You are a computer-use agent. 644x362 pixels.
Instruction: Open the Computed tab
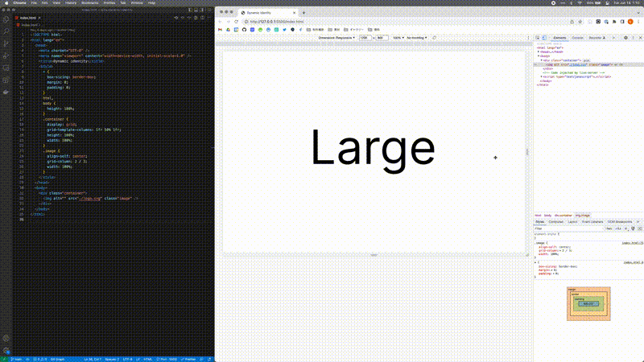click(555, 222)
